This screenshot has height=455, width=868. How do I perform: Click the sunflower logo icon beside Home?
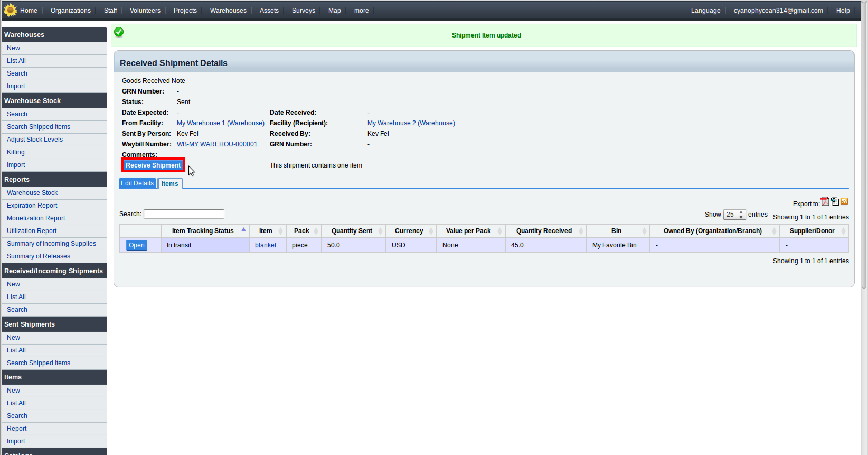coord(10,10)
